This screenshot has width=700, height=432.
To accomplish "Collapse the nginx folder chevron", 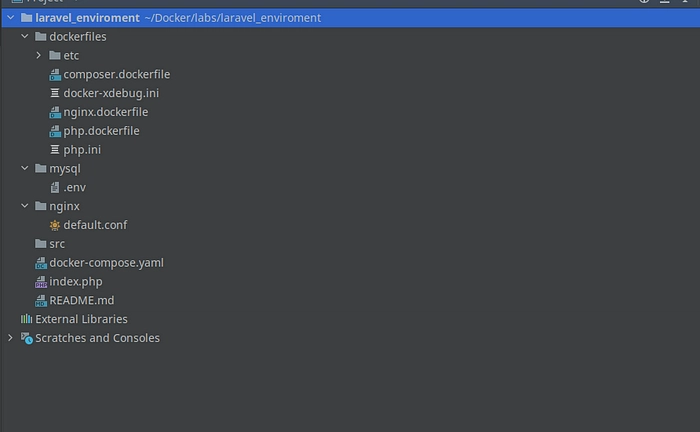I will point(25,206).
